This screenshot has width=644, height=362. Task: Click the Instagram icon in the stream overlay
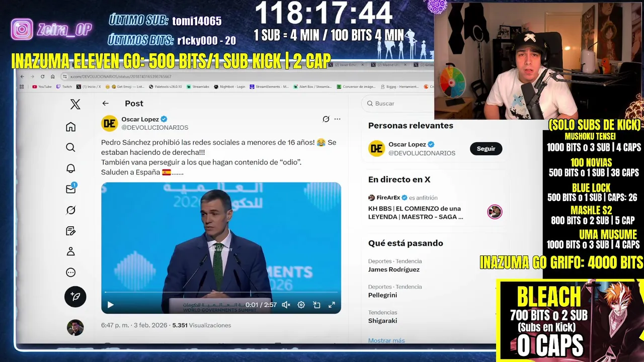tap(22, 30)
